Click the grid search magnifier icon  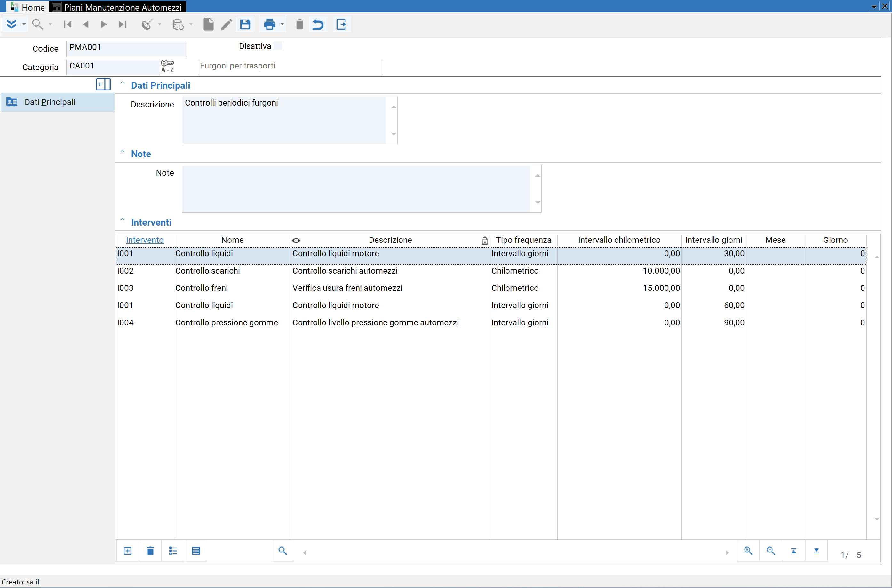click(x=283, y=551)
